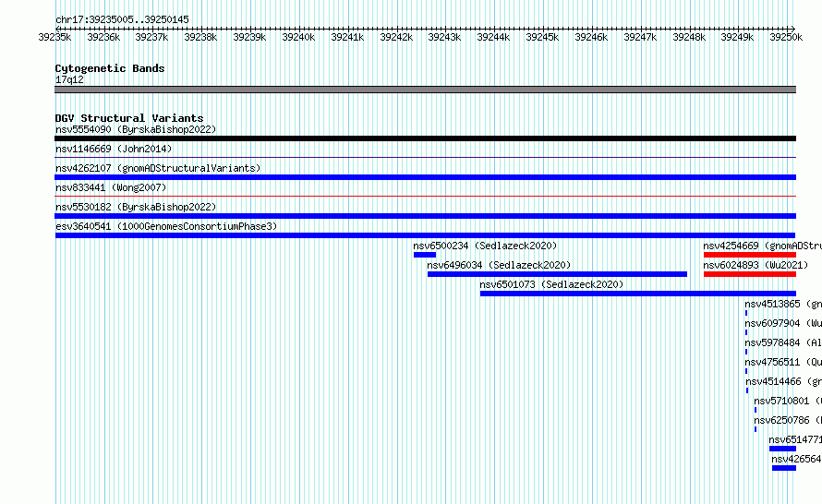Select the 17q12 band label
This screenshot has width=822, height=504.
[x=69, y=79]
